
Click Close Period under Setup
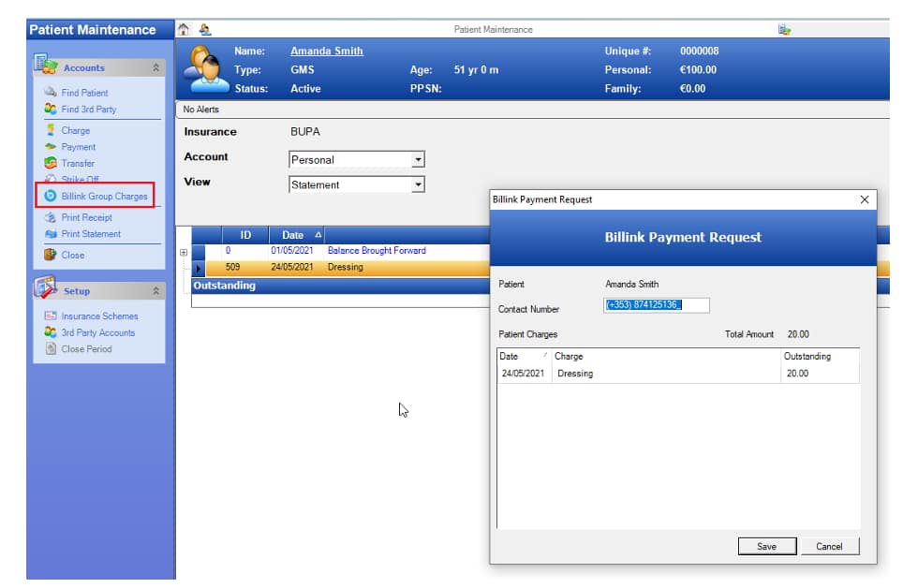[86, 349]
